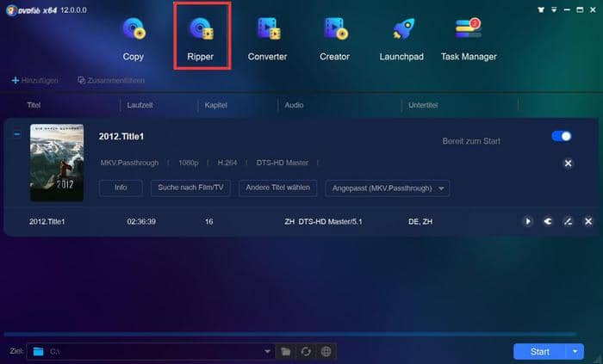Click the Hinzufügen add button
Image resolution: width=603 pixels, height=364 pixels.
tap(35, 80)
